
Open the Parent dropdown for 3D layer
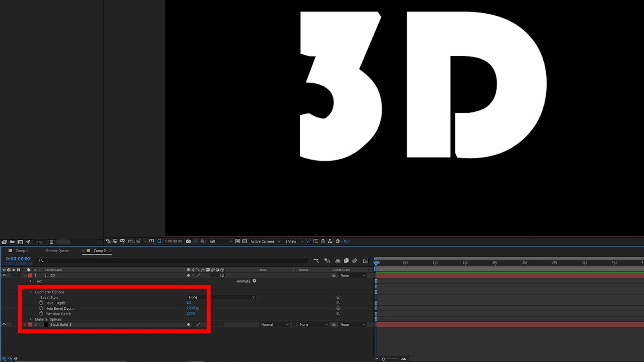click(353, 276)
